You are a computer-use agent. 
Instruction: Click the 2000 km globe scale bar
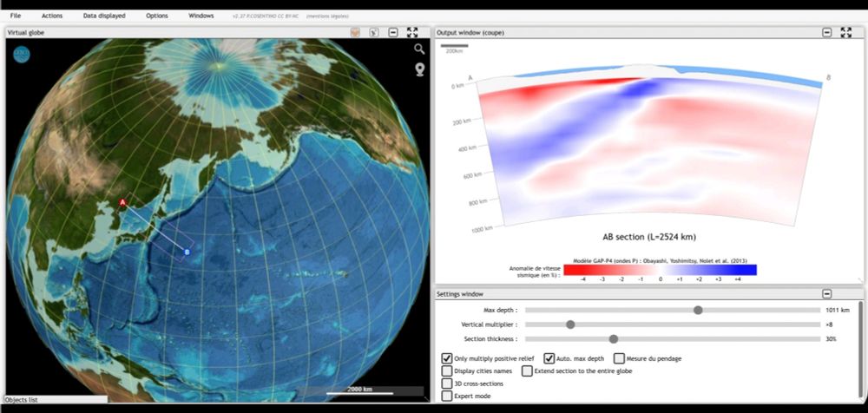click(360, 390)
